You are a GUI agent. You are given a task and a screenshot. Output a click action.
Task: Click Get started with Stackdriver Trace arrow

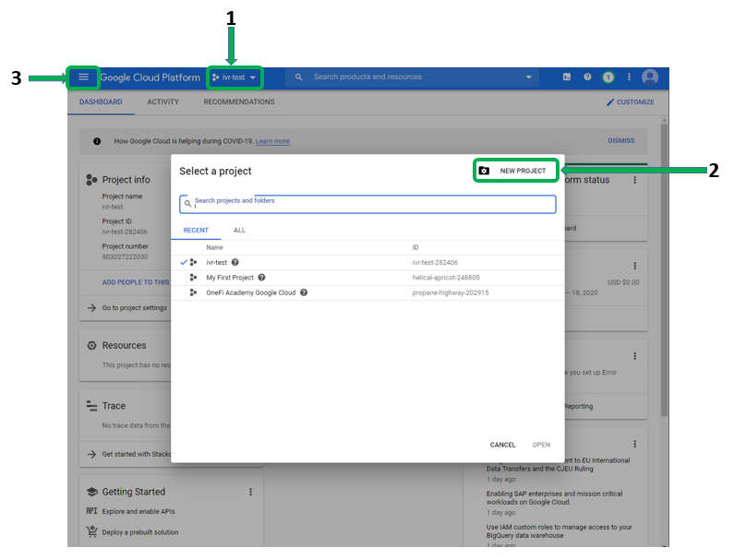pyautogui.click(x=92, y=454)
